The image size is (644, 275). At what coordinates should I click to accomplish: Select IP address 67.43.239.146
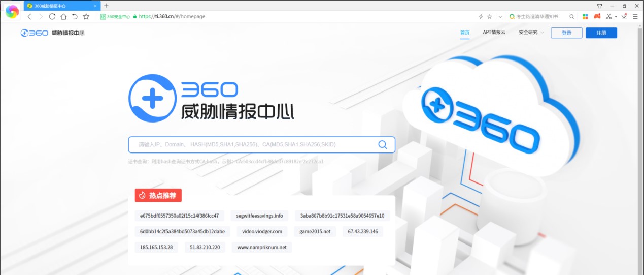point(362,231)
